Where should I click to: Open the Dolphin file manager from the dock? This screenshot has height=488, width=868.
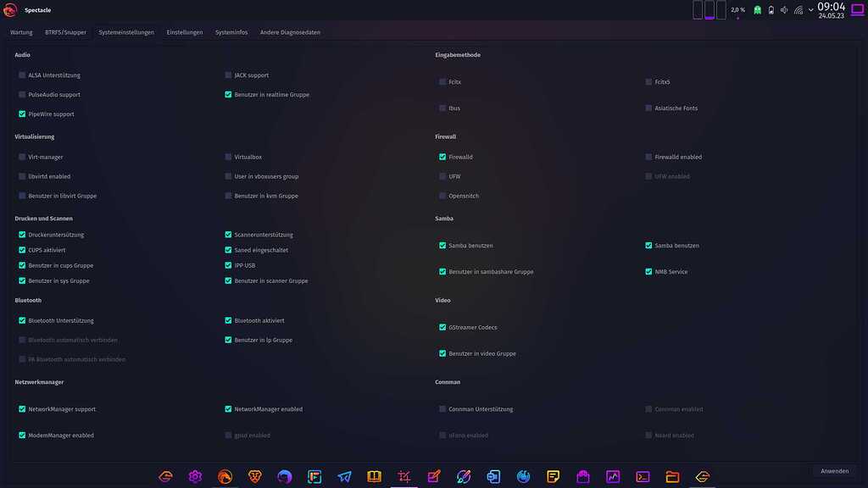point(671,476)
